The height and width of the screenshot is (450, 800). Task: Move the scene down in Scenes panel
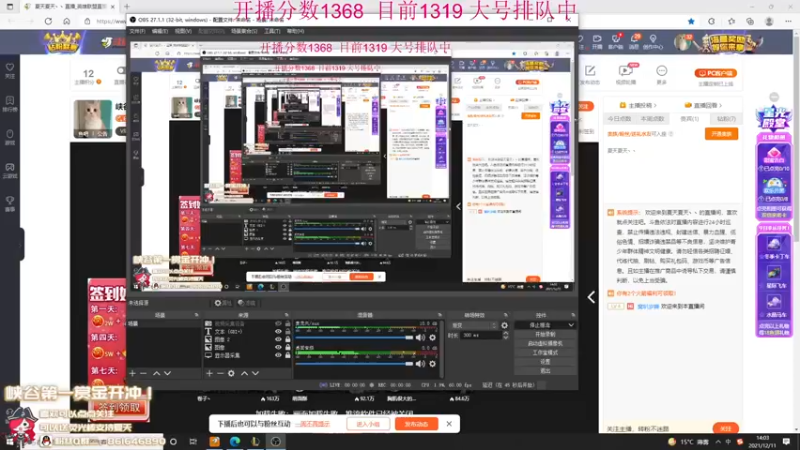click(167, 373)
